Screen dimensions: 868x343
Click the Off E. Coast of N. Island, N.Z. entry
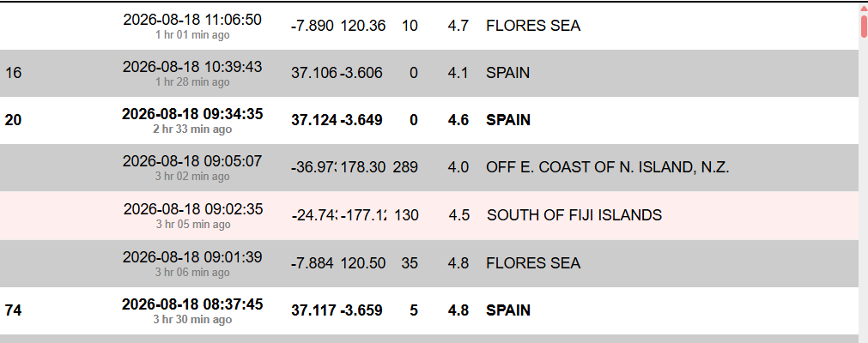[x=607, y=167]
